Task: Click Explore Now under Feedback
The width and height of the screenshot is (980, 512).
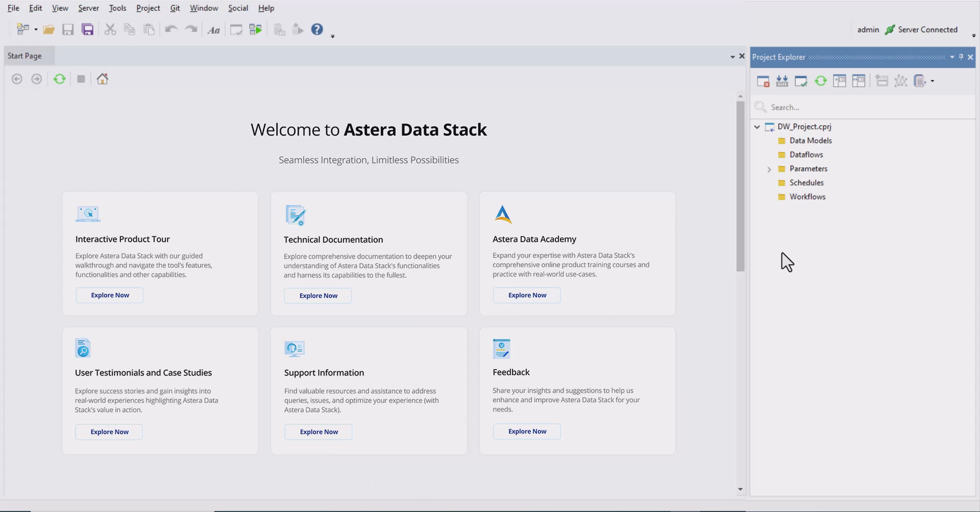Action: (527, 431)
